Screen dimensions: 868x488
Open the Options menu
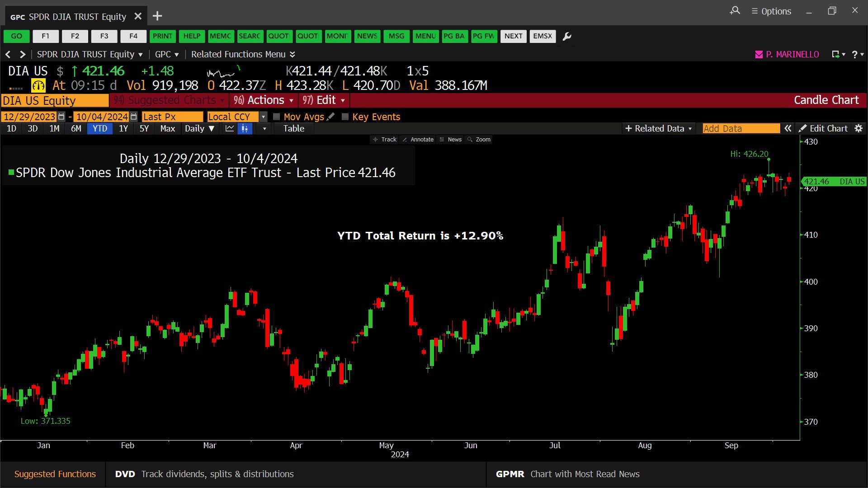771,11
